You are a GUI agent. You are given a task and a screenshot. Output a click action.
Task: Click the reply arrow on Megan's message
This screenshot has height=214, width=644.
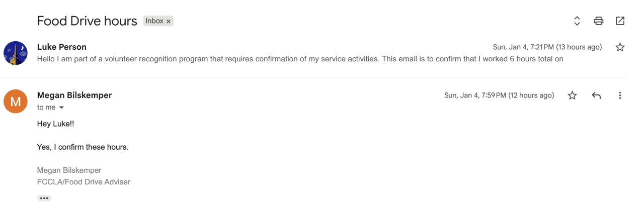[x=596, y=95]
